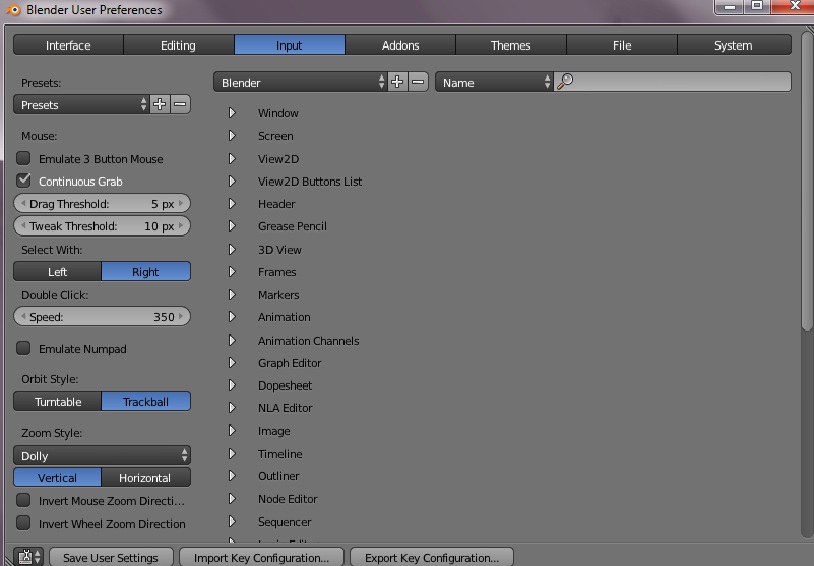The height and width of the screenshot is (566, 814).
Task: Enable Emulate 3 Button Mouse
Action: pyautogui.click(x=23, y=158)
